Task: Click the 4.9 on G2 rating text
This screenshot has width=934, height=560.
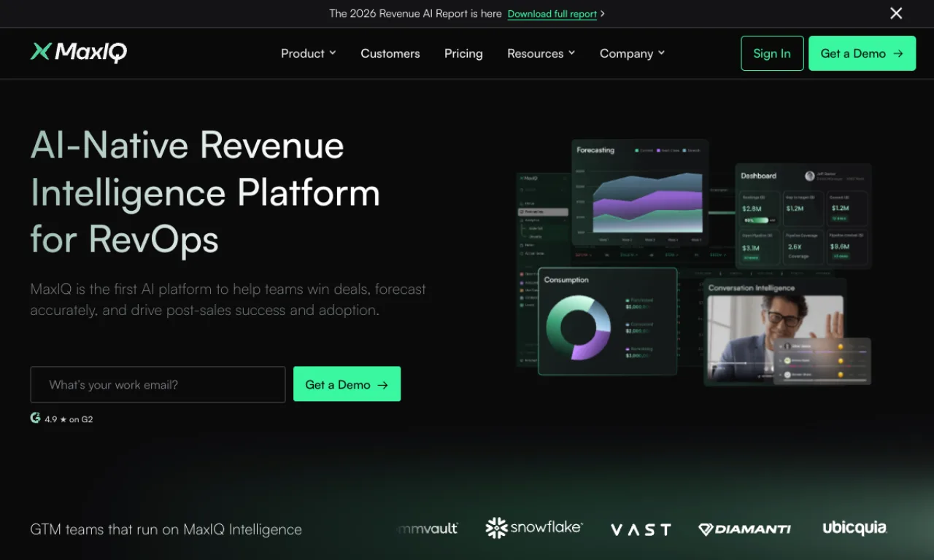Action: pos(69,419)
